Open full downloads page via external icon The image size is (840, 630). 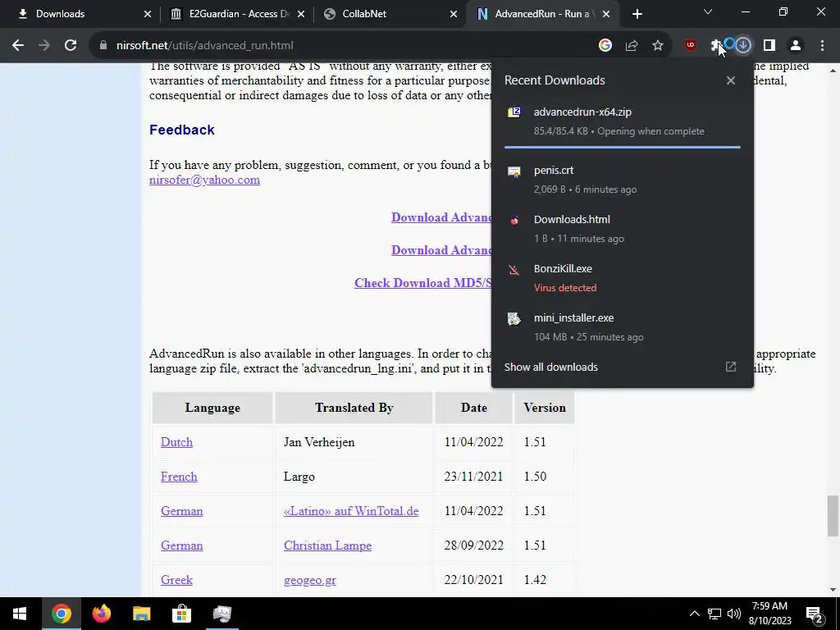[x=731, y=367]
